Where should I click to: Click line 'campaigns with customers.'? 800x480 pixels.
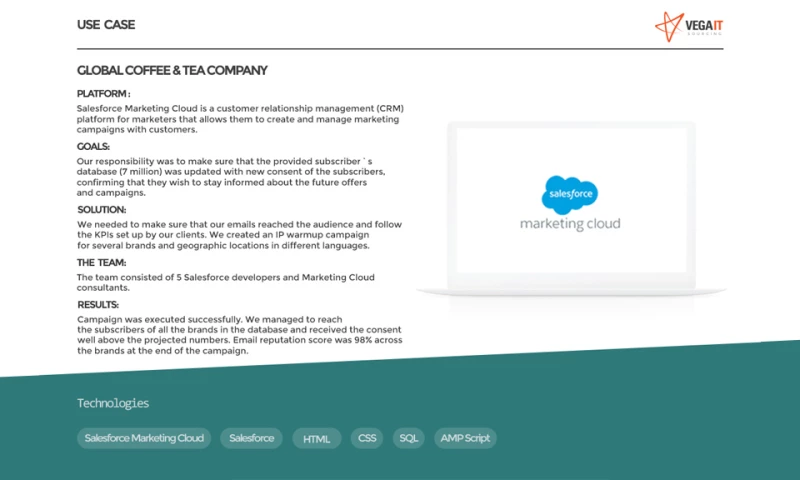pos(137,130)
